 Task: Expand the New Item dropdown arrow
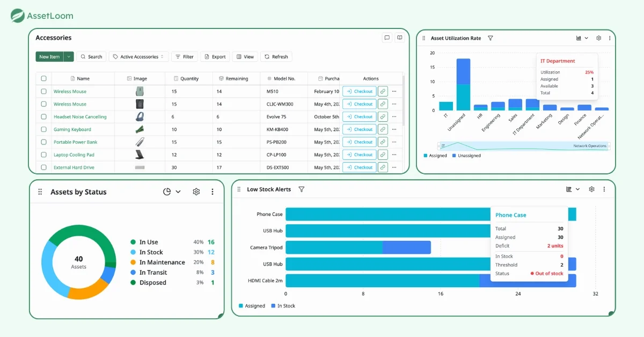[x=68, y=56]
